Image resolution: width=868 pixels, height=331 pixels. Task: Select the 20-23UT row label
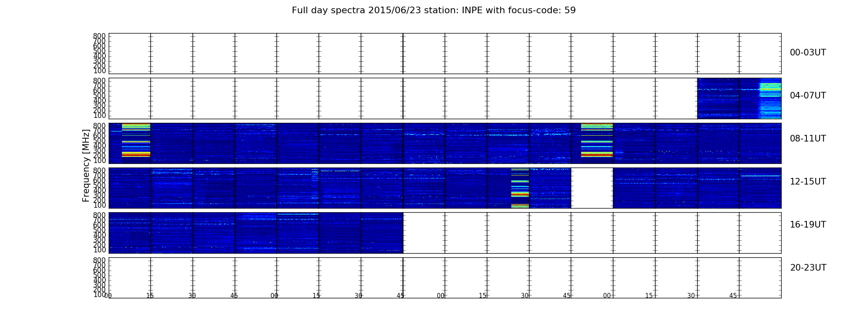click(808, 268)
